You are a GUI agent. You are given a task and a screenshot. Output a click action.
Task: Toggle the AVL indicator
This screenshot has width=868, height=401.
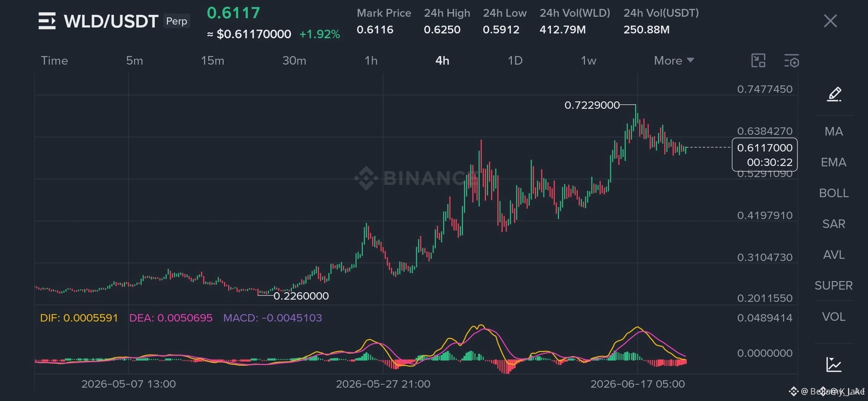[834, 255]
